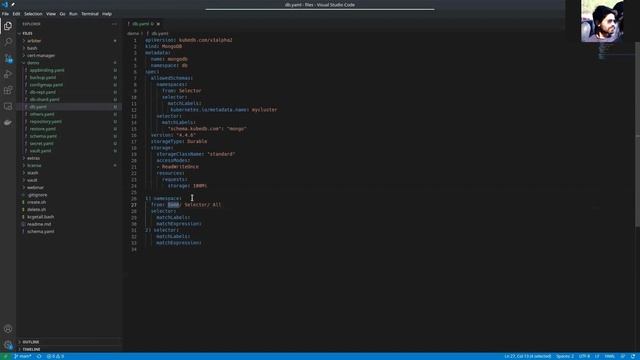Open the Run and Debug view
Screen dimensions: 640x360
click(x=8, y=74)
